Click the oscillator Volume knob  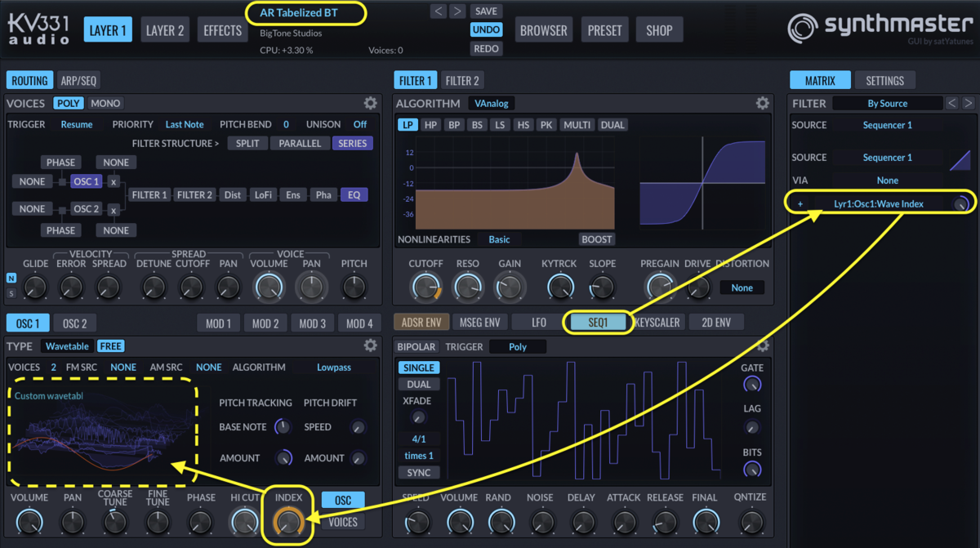pos(29,522)
